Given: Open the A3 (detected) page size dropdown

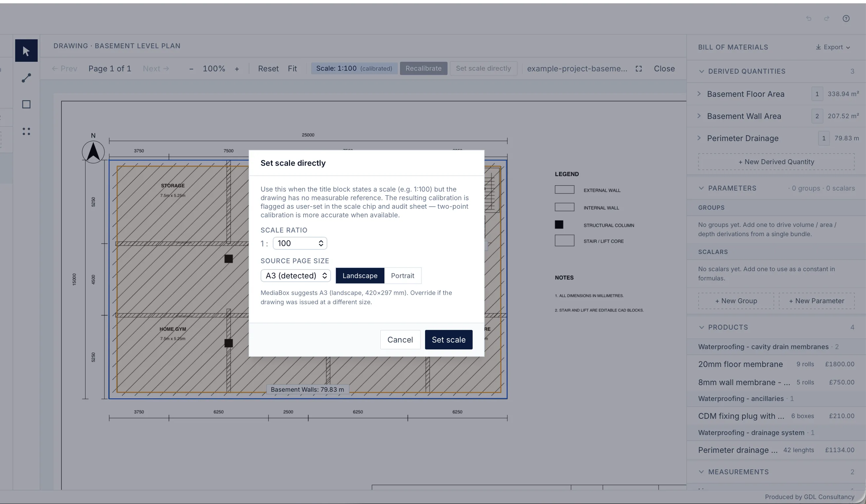Looking at the screenshot, I should [296, 275].
